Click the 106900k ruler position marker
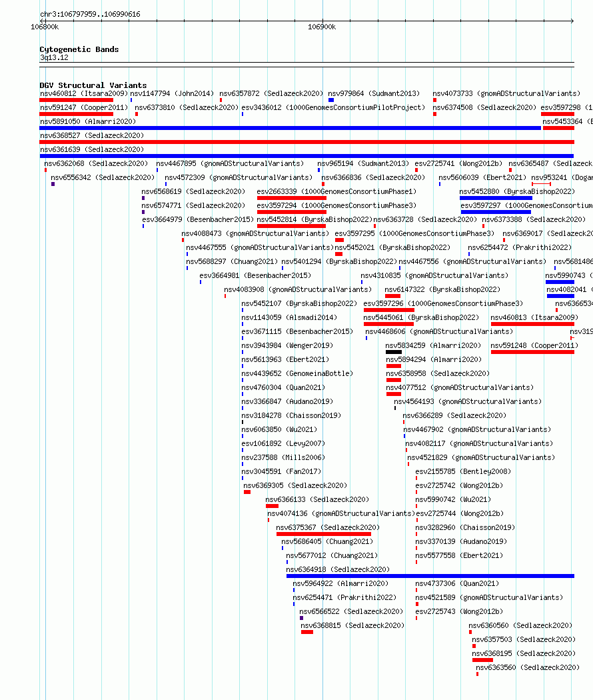Screen dimensions: 593x700 [322, 27]
